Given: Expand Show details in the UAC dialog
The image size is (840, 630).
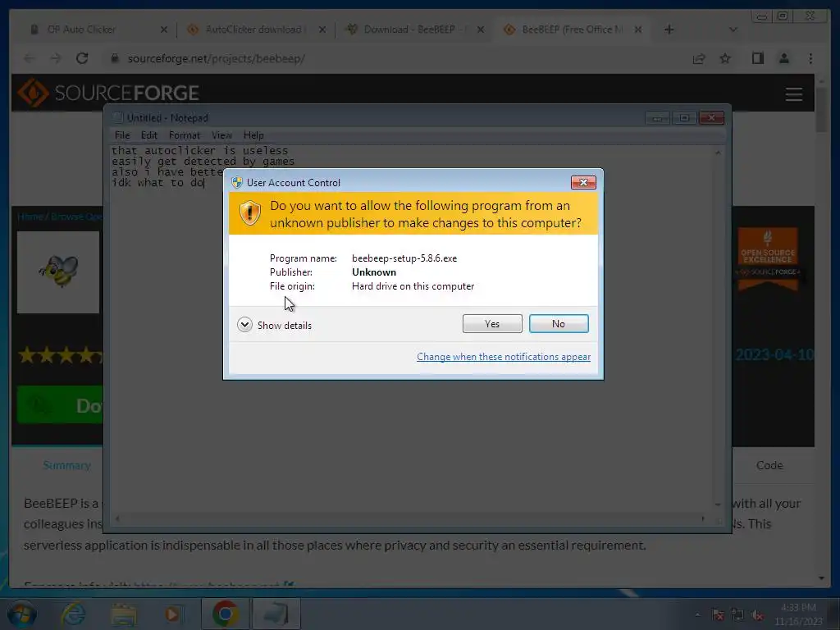Looking at the screenshot, I should coord(274,325).
